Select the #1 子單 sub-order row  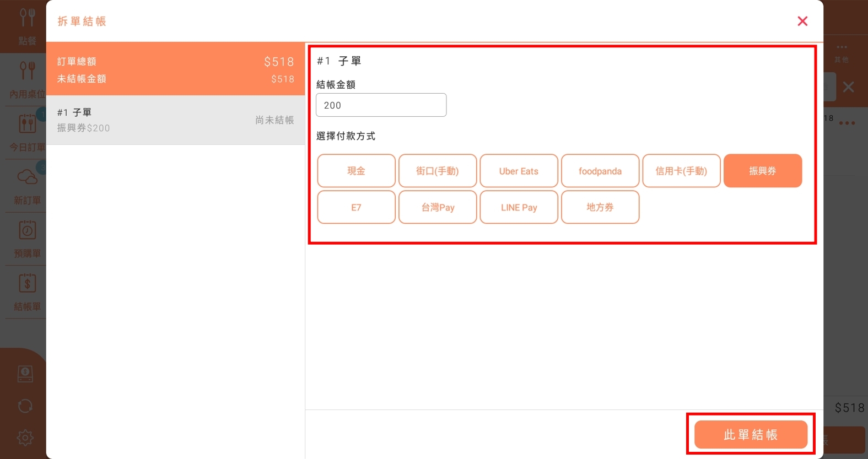point(175,120)
